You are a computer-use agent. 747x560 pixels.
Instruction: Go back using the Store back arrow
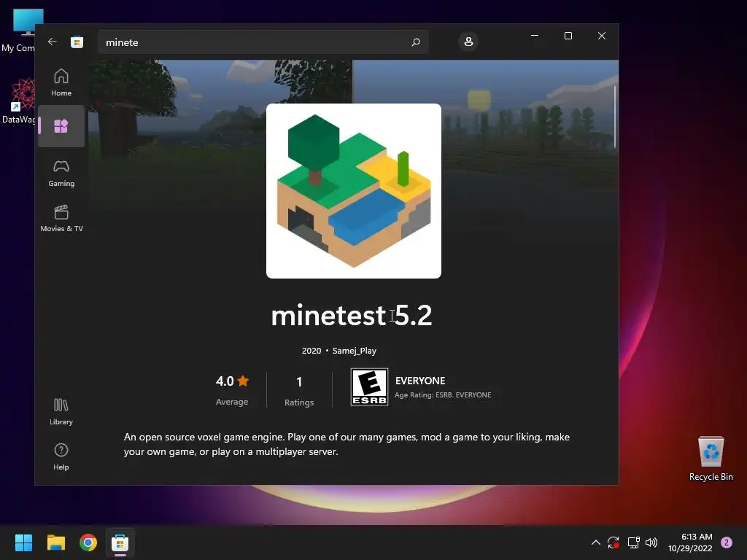[53, 42]
